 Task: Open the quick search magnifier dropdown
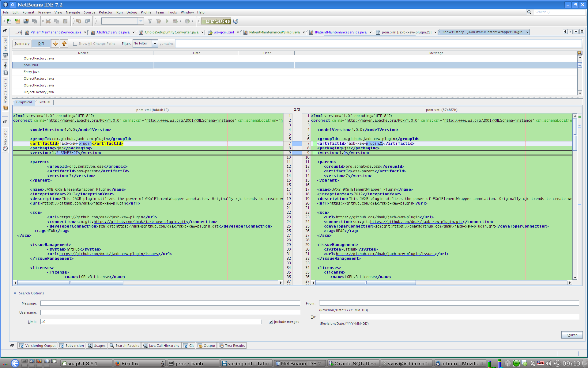pos(530,12)
